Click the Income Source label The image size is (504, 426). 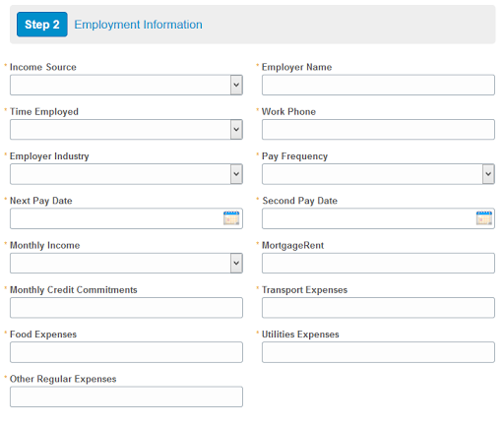[x=43, y=67]
